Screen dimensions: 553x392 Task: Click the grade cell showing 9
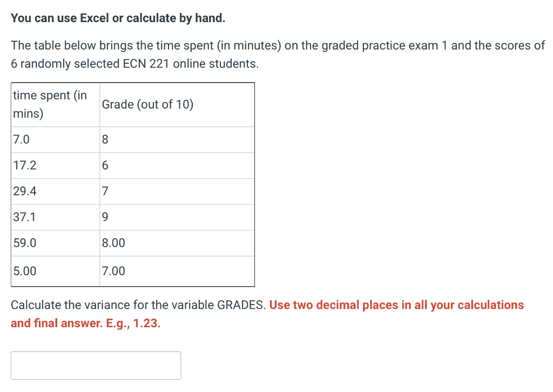click(x=177, y=217)
